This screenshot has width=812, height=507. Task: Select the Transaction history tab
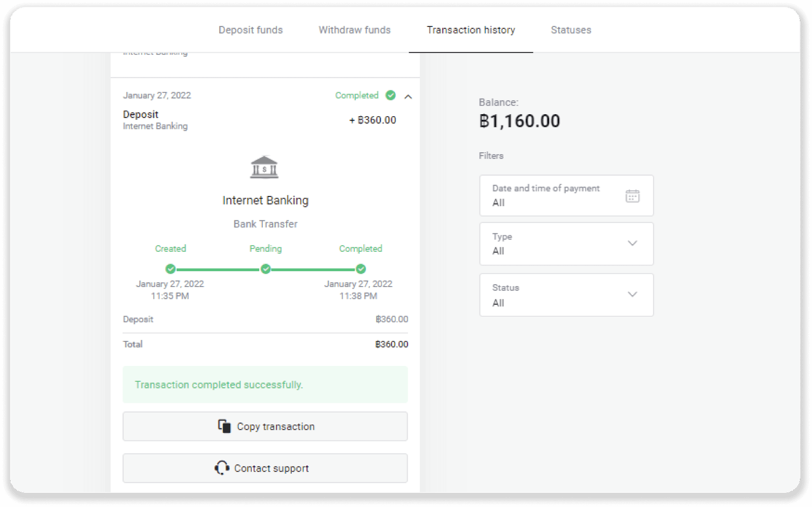[471, 30]
